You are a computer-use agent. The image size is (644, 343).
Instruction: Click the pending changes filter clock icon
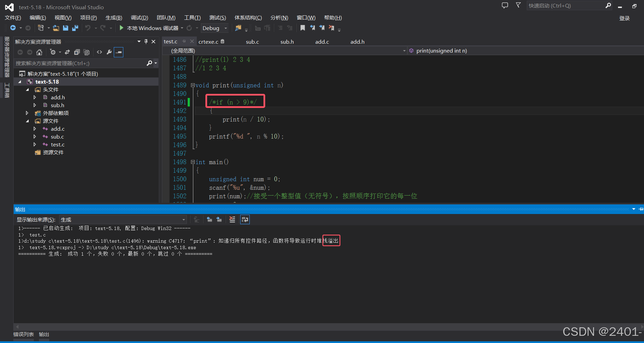pyautogui.click(x=53, y=52)
